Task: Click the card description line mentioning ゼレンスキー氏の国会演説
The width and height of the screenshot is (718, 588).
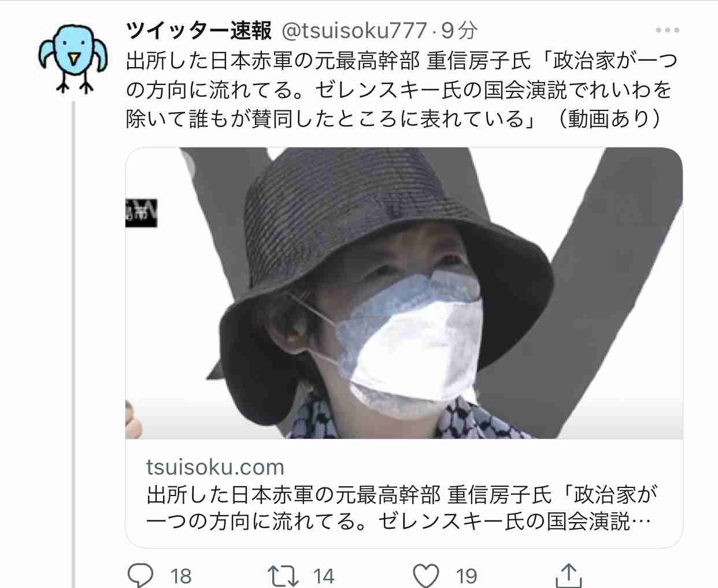Action: click(x=399, y=522)
